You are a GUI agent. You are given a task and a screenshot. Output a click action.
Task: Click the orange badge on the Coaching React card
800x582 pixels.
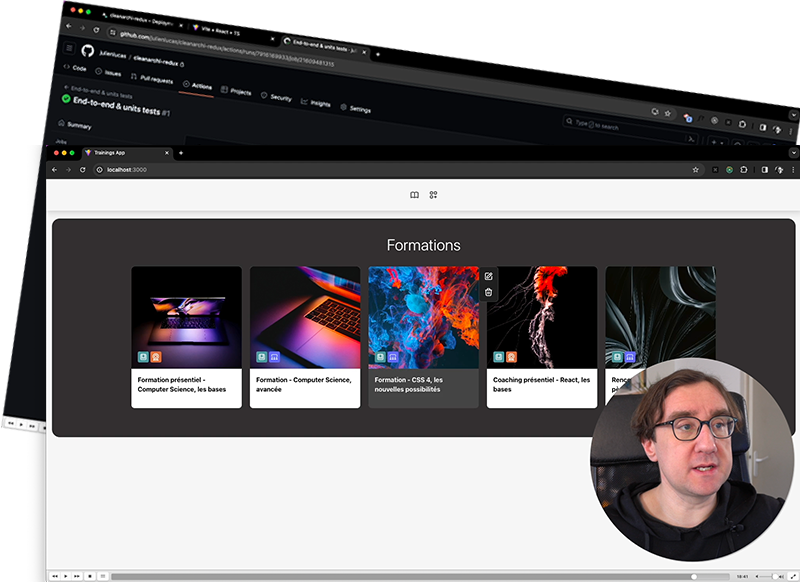[511, 357]
